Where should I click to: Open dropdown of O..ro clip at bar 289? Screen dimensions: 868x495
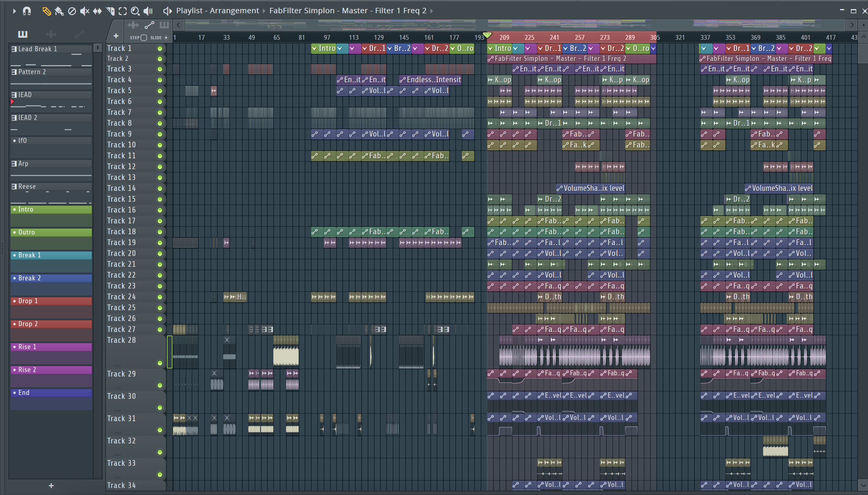coord(628,49)
